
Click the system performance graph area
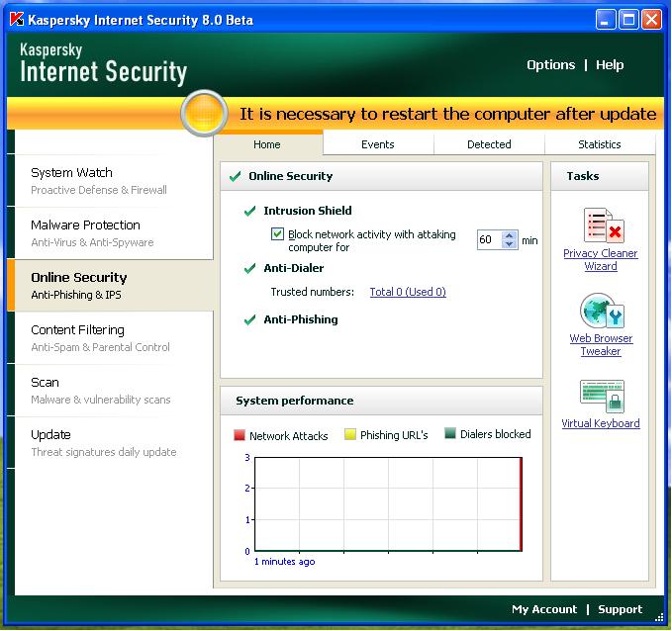[388, 504]
